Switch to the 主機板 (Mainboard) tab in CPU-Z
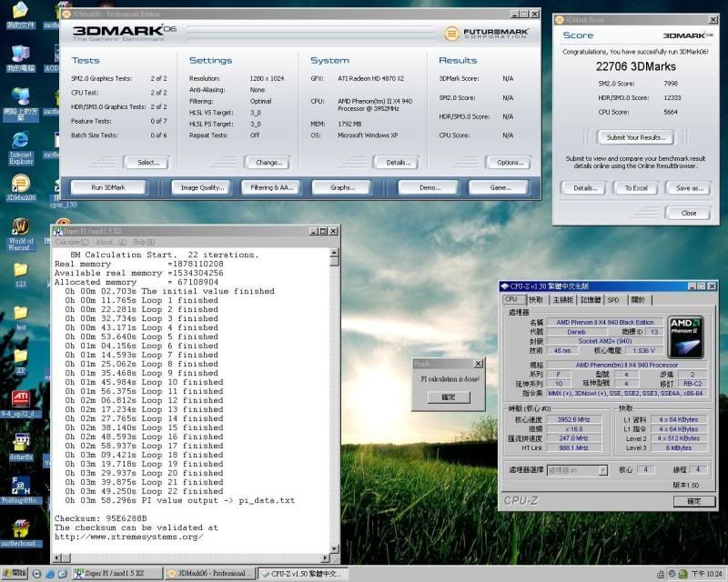728x582 pixels. tap(562, 300)
